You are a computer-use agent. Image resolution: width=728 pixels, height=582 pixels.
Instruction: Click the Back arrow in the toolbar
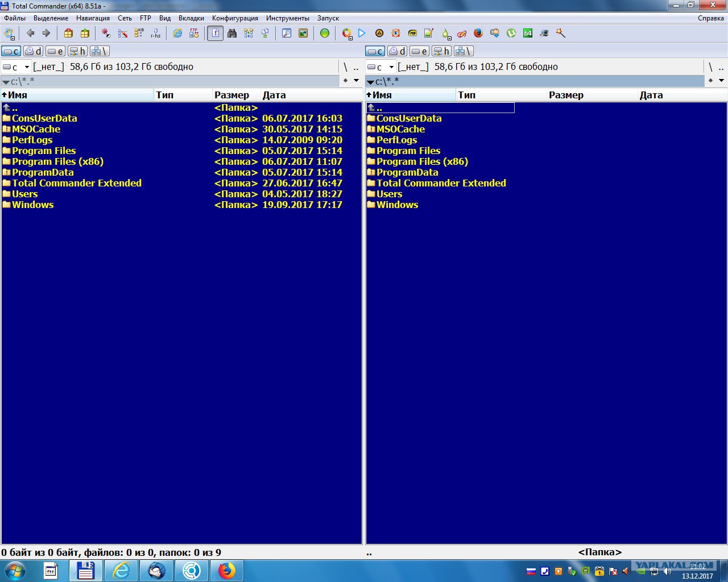pyautogui.click(x=31, y=34)
